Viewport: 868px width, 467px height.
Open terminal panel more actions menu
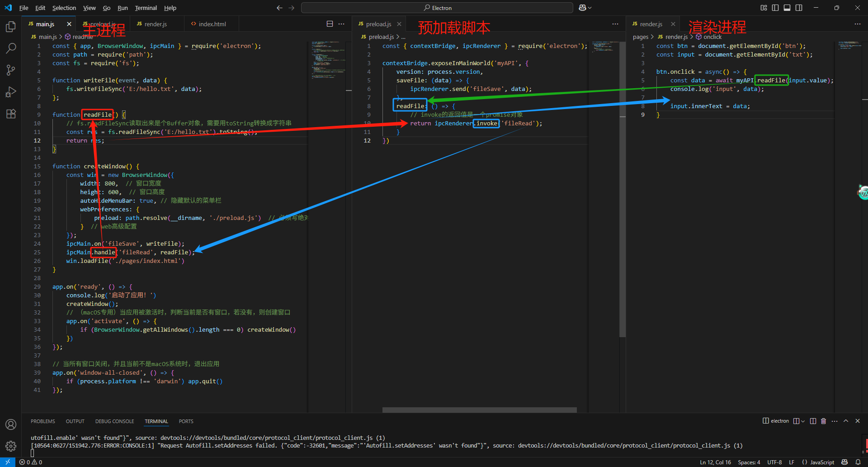point(835,421)
